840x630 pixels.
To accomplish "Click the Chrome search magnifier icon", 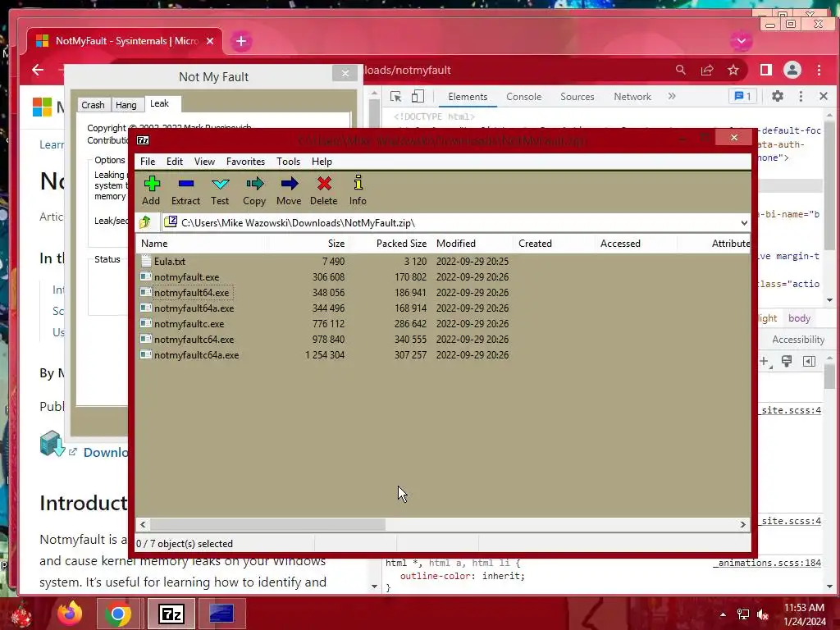I will tap(680, 71).
